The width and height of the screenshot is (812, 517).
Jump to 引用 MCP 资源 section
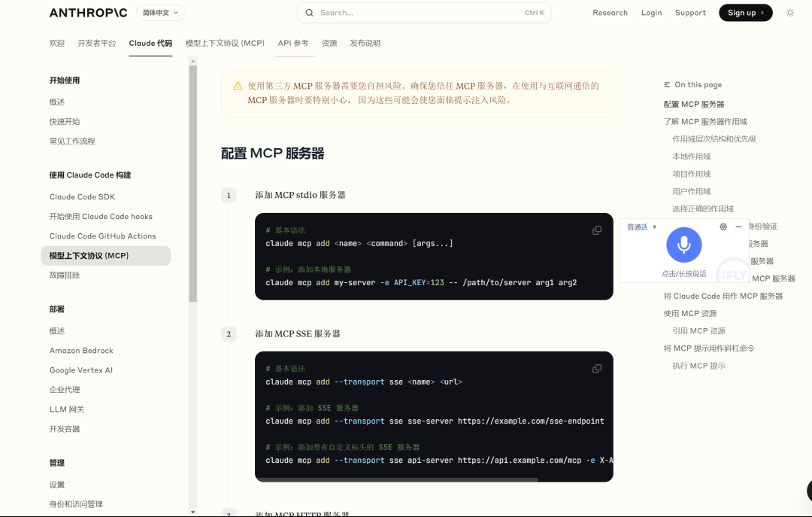[x=698, y=331]
